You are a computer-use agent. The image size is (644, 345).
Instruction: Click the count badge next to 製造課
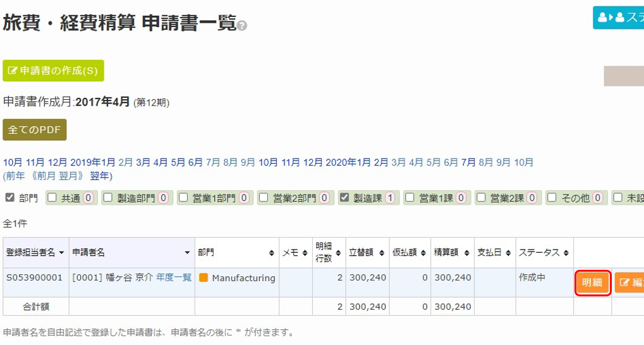tap(390, 198)
